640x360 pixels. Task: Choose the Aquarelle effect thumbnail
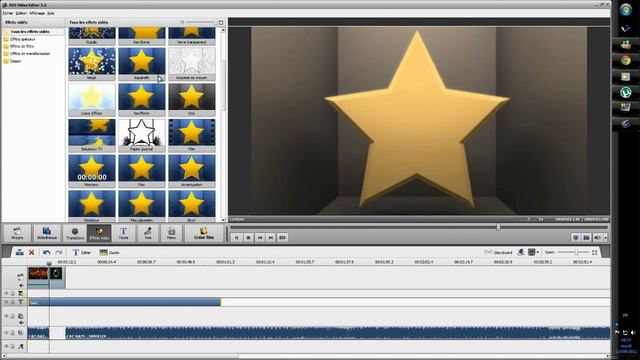[142, 64]
